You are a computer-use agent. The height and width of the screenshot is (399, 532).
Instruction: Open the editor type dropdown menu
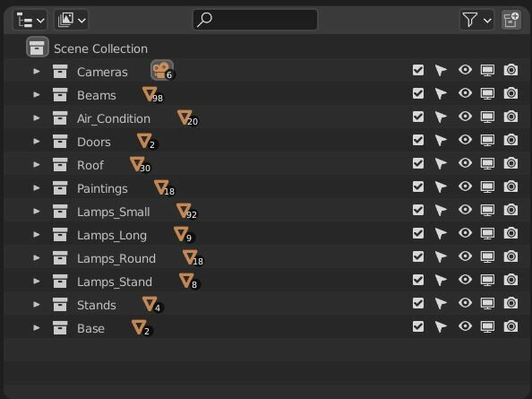[x=30, y=20]
